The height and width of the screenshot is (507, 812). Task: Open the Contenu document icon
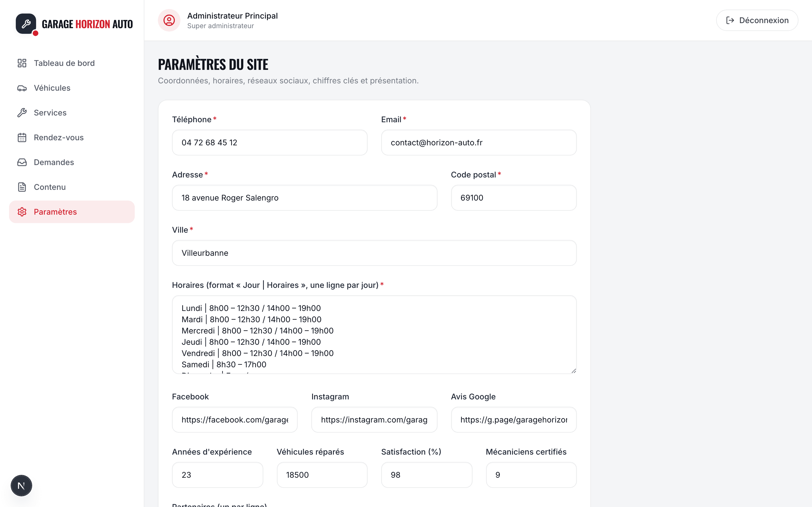[x=22, y=187]
